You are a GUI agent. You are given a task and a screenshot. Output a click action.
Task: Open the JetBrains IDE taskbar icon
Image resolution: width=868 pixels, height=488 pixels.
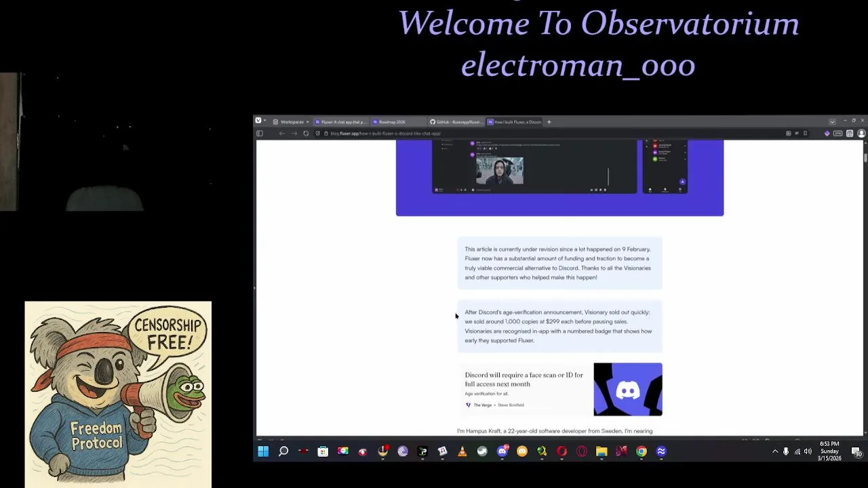tap(422, 451)
